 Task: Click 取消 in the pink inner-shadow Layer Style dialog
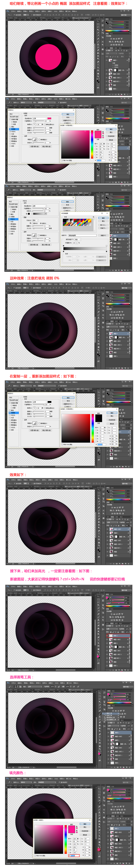click(x=68, y=117)
